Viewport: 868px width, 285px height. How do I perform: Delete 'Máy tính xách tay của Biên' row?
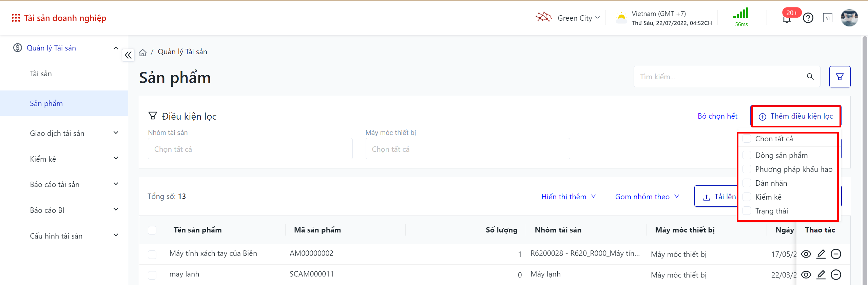836,254
